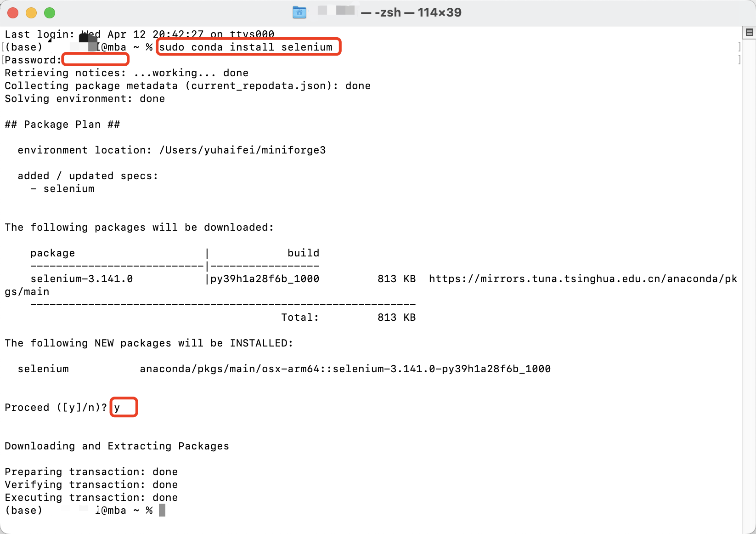Viewport: 756px width, 534px height.
Task: Click "The following packages will be downloaded:" line
Action: point(139,227)
